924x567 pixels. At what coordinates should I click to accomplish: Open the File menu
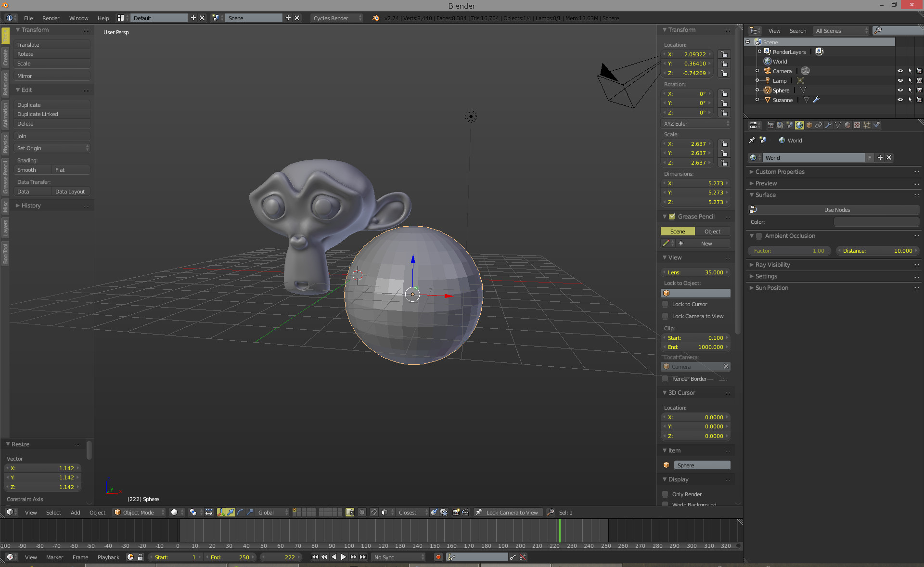28,18
